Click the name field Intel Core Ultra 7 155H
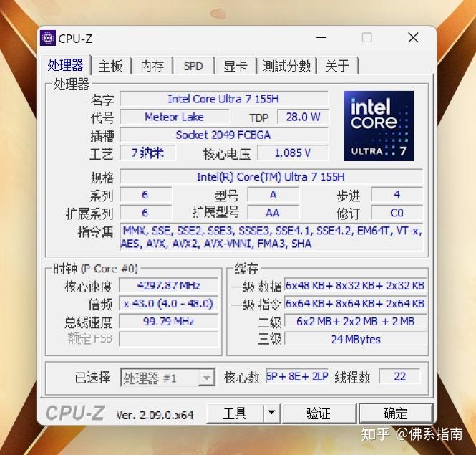The width and height of the screenshot is (476, 455). 224,99
